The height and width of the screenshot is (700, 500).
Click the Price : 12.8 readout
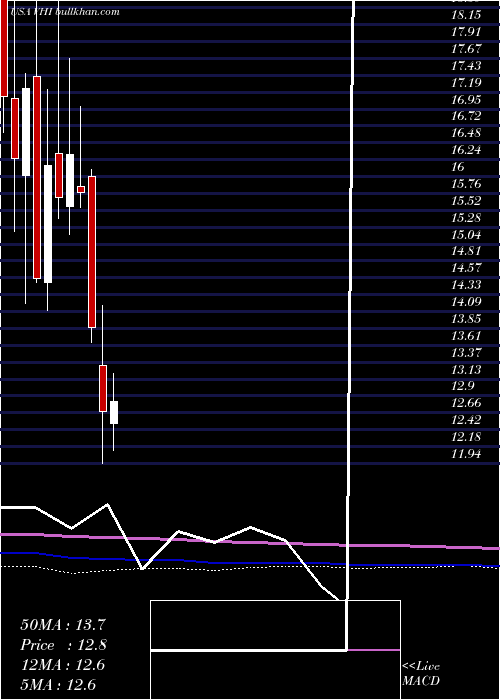63,645
